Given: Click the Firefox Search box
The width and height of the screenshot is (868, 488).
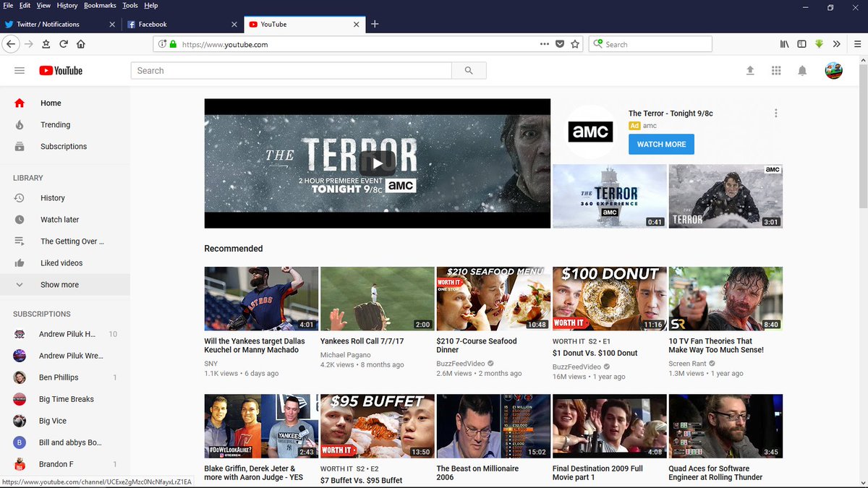Looking at the screenshot, I should click(650, 44).
